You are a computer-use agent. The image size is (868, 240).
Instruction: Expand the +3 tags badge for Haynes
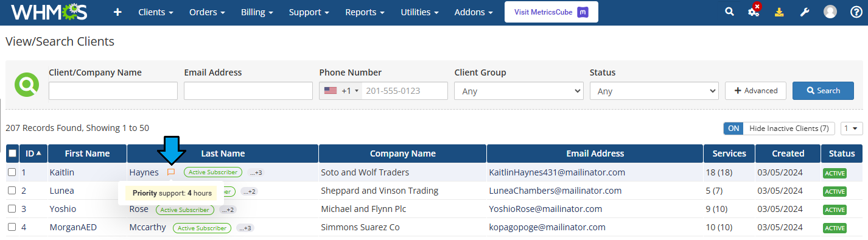(256, 173)
